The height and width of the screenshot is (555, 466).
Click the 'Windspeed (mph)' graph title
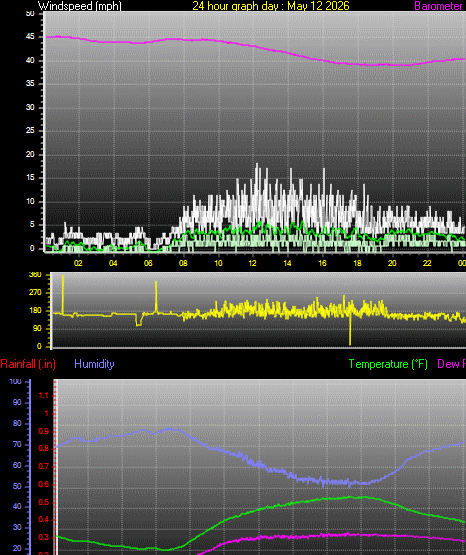80,6
